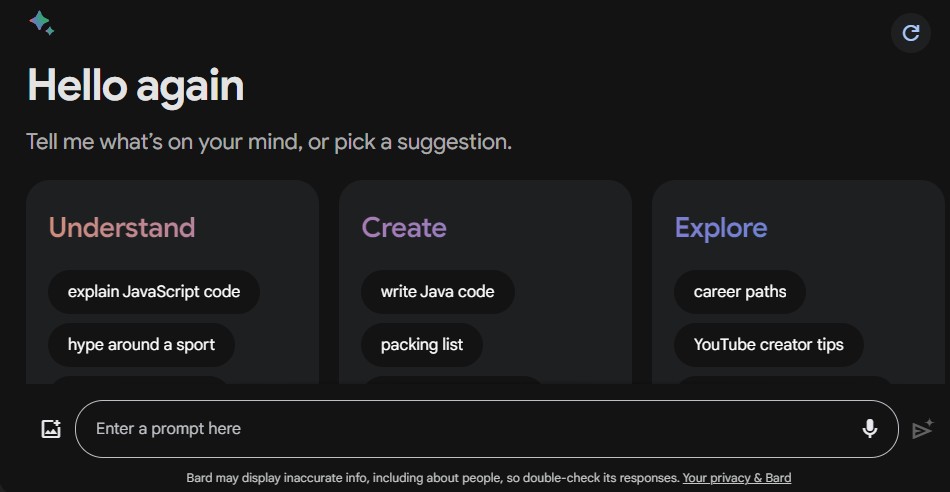Select the cut-off third chip under Explore

[785, 380]
